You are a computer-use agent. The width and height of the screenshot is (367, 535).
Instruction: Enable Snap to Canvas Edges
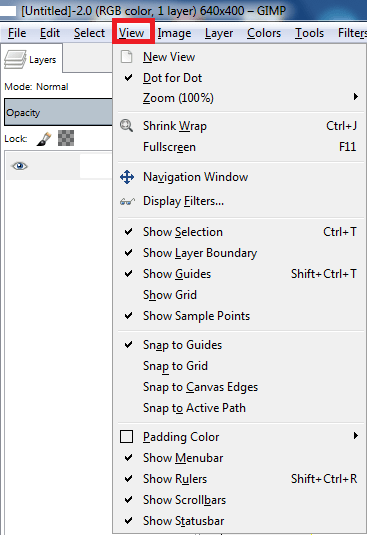click(x=239, y=387)
